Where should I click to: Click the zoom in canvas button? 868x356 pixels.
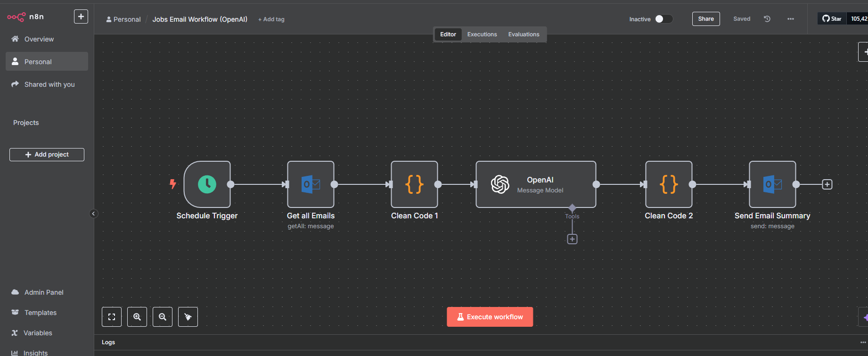click(137, 317)
